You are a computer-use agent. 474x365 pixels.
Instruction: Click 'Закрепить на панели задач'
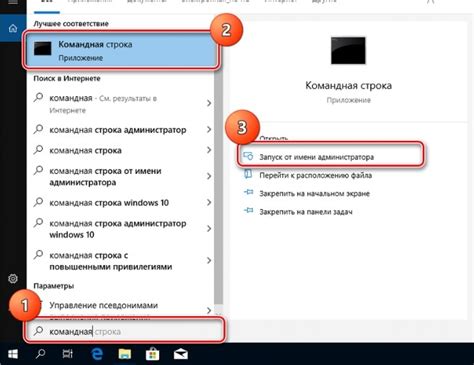coord(306,212)
